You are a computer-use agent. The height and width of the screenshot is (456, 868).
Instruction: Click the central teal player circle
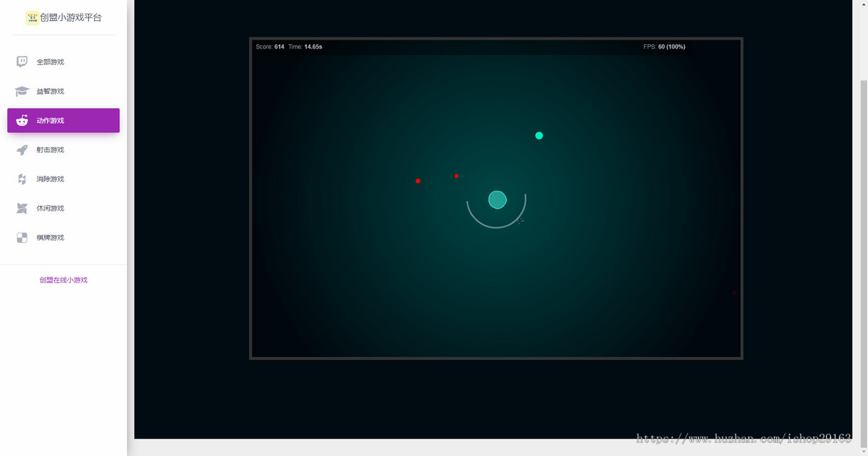click(x=497, y=199)
